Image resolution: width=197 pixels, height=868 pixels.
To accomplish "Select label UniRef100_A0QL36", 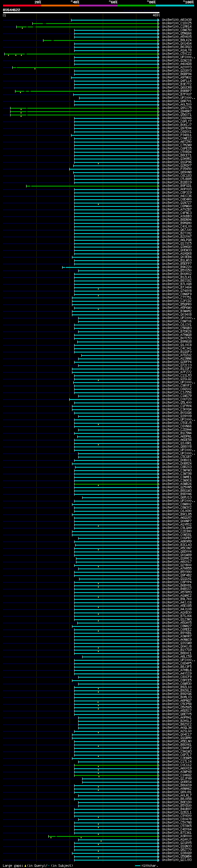I will click(176, 728).
